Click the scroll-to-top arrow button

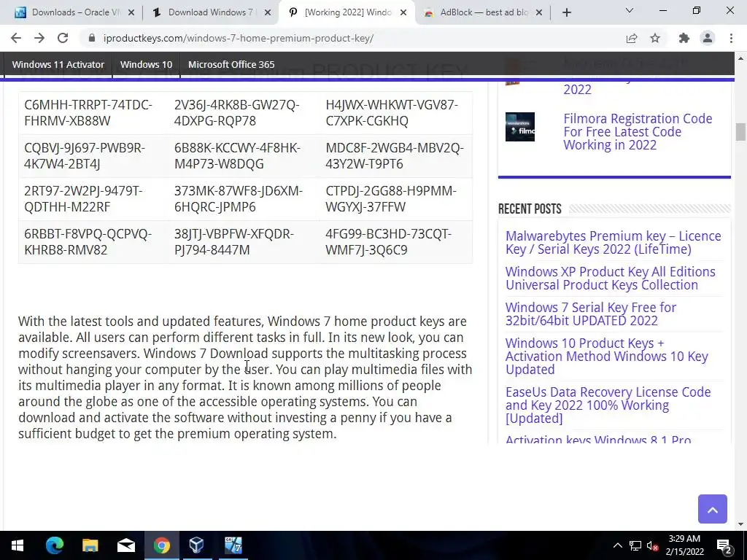tap(712, 509)
